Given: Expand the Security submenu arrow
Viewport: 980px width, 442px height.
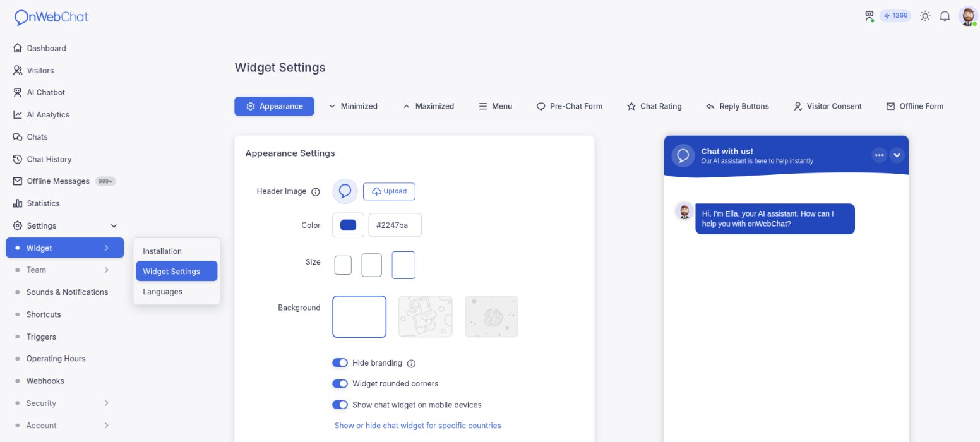Looking at the screenshot, I should click(106, 403).
